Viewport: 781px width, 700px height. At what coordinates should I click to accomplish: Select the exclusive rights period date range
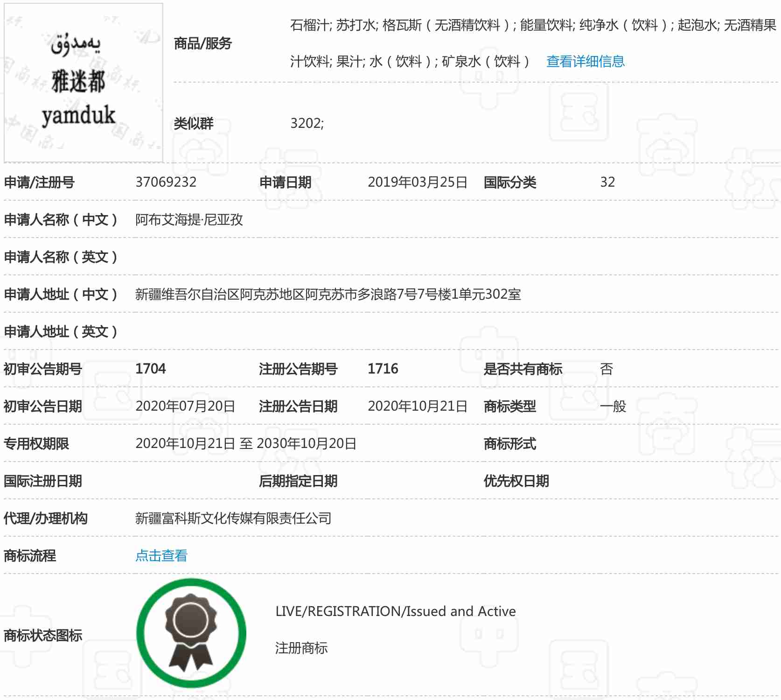(x=246, y=443)
